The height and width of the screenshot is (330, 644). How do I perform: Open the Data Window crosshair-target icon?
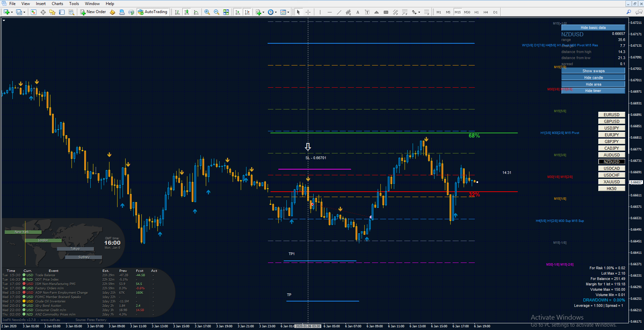(43, 12)
